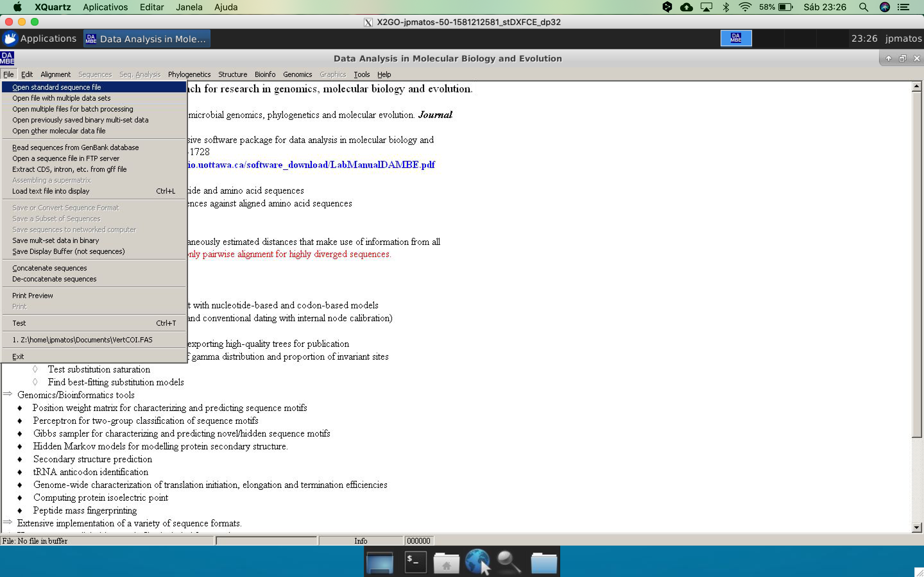
Task: Open the Tools menu
Action: (x=361, y=74)
